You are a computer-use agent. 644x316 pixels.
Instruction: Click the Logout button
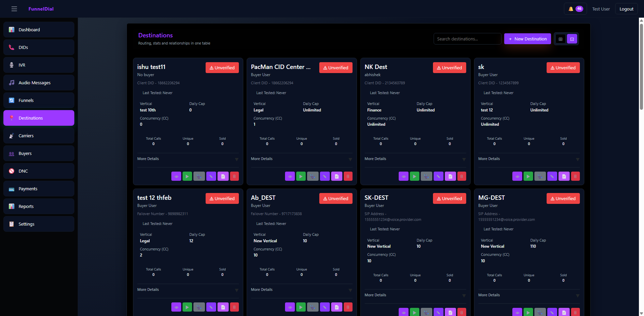[x=626, y=9]
